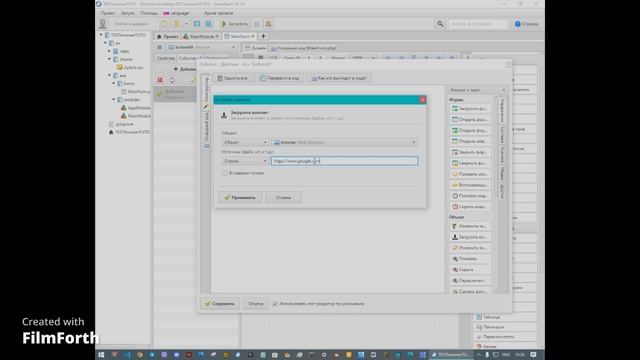The image size is (640, 360).
Task: Open the arrow dropdown beside the open project icon
Action: pyautogui.click(x=186, y=24)
